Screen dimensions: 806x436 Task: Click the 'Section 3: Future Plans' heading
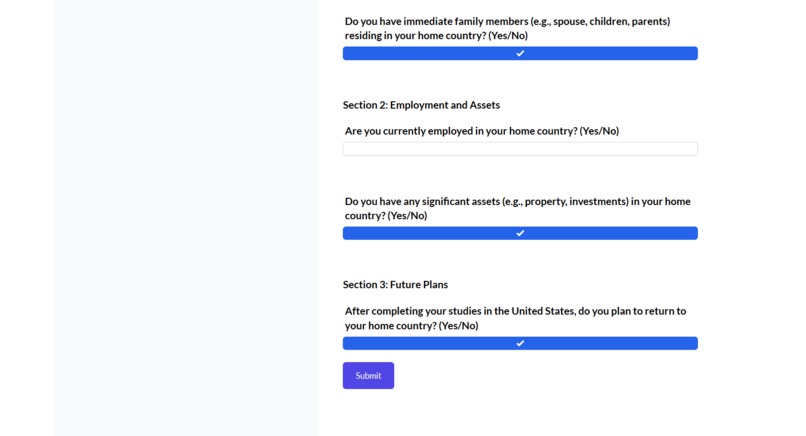[x=395, y=284]
